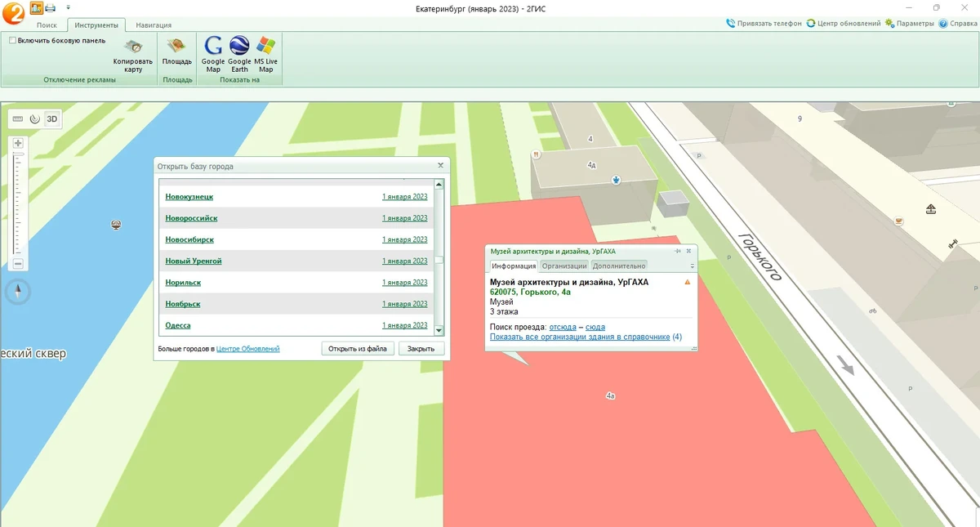This screenshot has width=980, height=527.
Task: Click city list scrollbar down arrow
Action: click(x=439, y=330)
